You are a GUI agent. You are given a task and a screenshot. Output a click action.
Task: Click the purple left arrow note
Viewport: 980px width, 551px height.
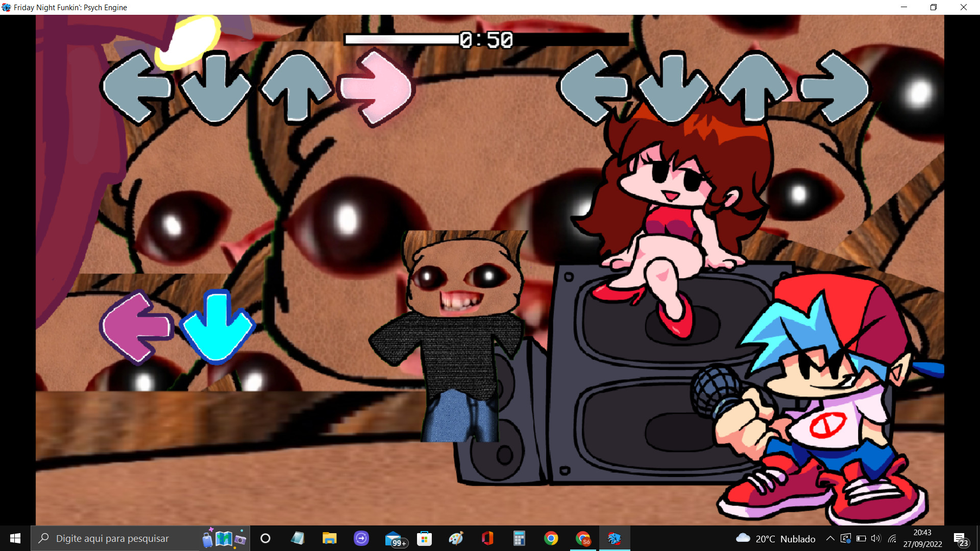[x=137, y=327]
